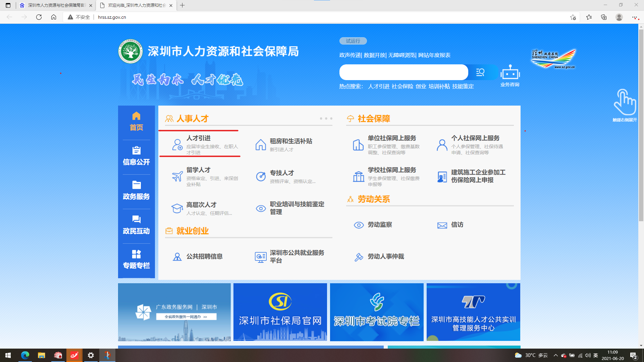Switch to the first browser tab

(x=55, y=5)
